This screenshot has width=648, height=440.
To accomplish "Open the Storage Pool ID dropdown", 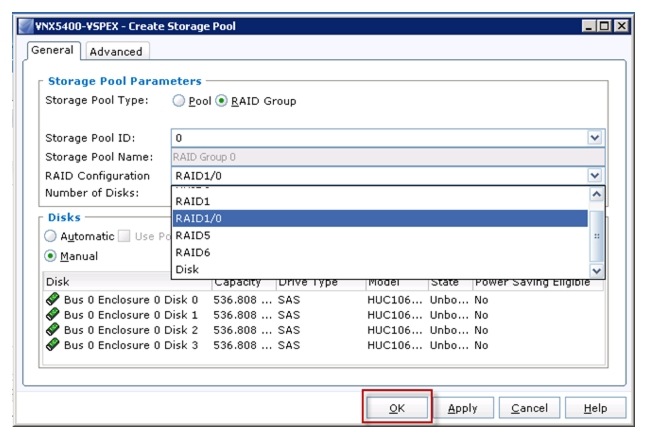I will pos(595,138).
